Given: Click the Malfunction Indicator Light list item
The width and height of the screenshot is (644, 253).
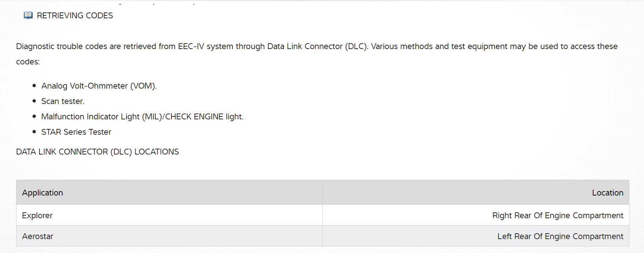Looking at the screenshot, I should 142,117.
